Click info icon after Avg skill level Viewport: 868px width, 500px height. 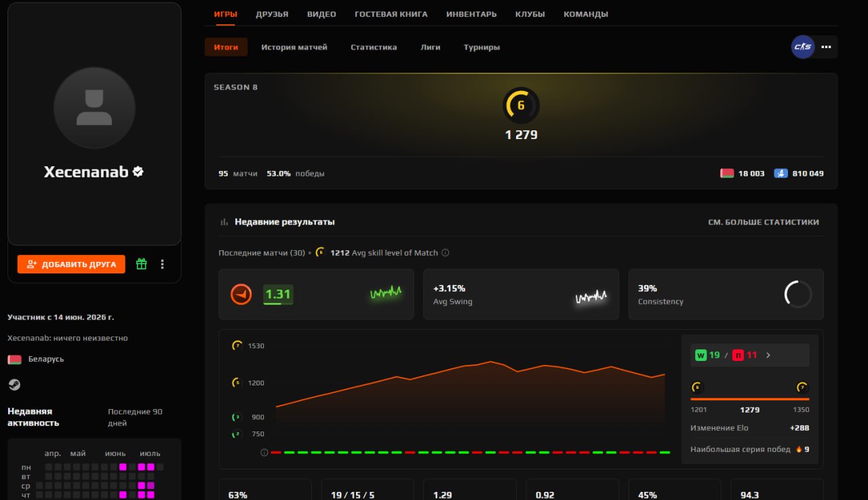pyautogui.click(x=446, y=253)
